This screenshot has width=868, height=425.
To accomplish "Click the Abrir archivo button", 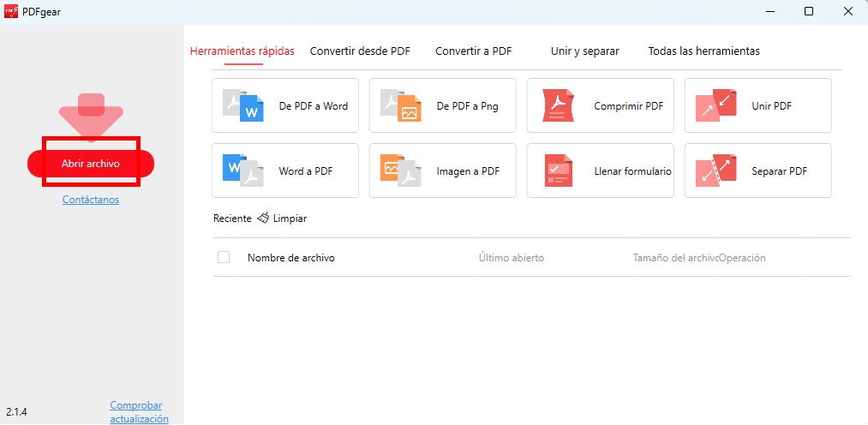I will coord(91,165).
